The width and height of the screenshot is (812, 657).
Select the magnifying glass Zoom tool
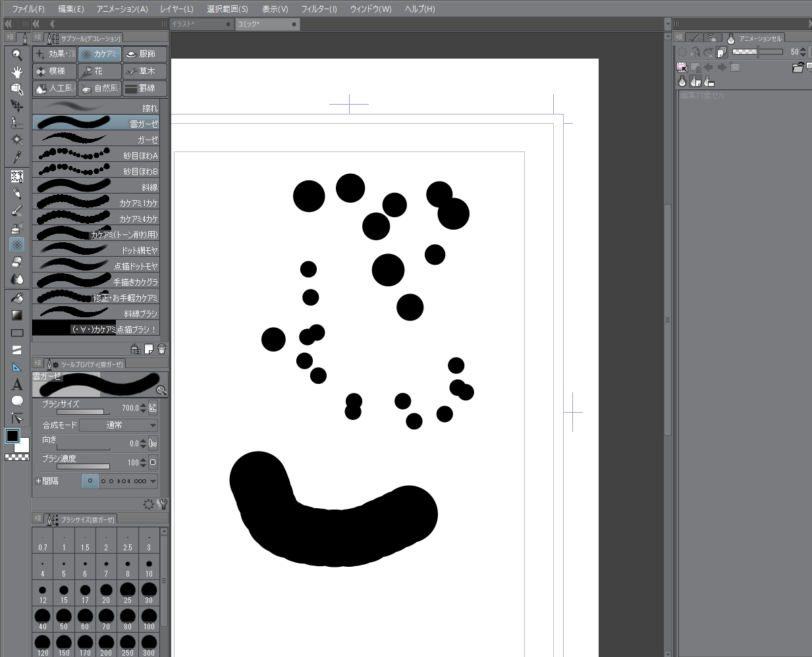click(17, 55)
